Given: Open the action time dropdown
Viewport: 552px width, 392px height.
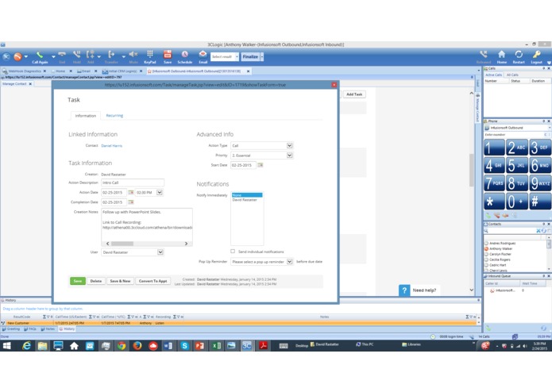Looking at the screenshot, I should [x=160, y=192].
